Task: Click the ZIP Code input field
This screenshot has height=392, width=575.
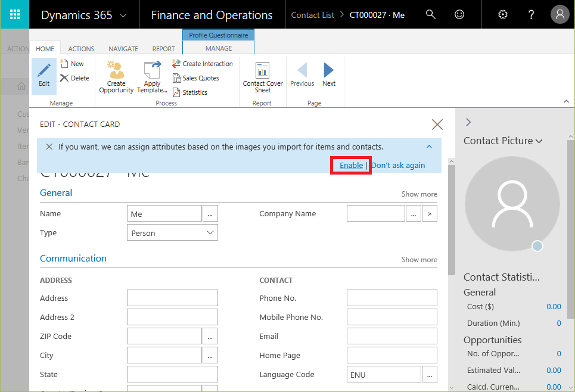Action: 164,336
